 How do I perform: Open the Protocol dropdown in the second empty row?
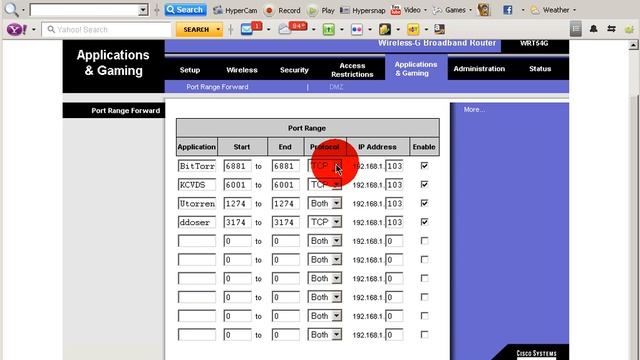point(324,260)
